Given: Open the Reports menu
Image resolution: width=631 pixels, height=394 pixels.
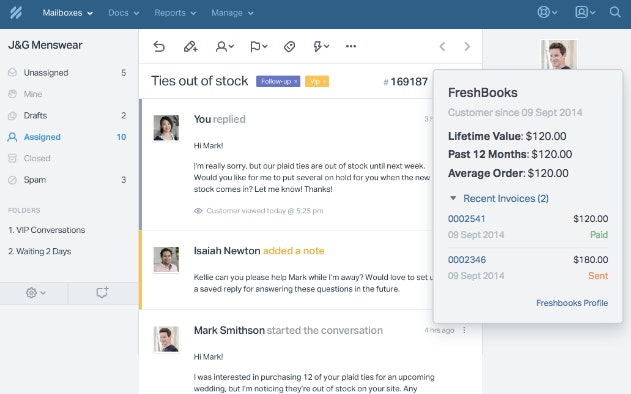Looking at the screenshot, I should click(175, 13).
